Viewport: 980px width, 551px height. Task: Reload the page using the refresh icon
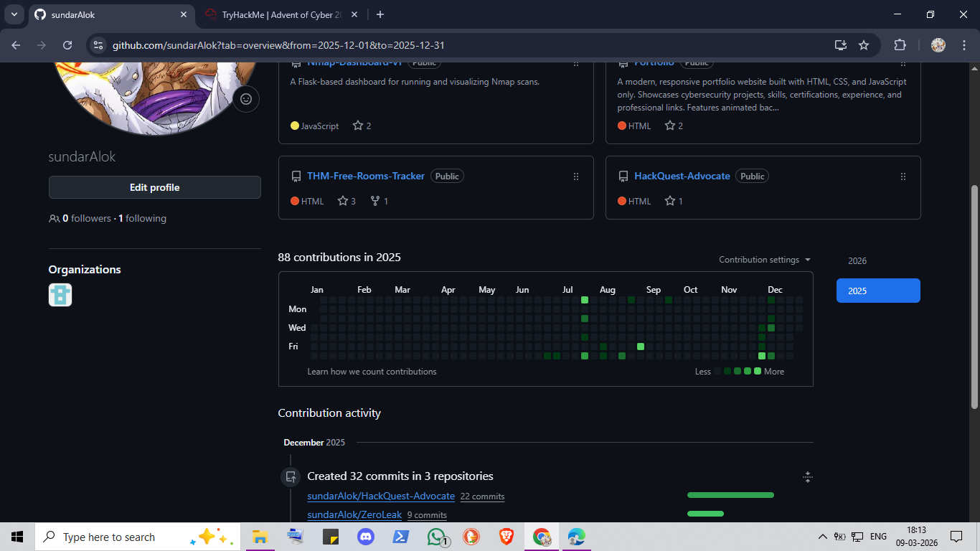(67, 45)
